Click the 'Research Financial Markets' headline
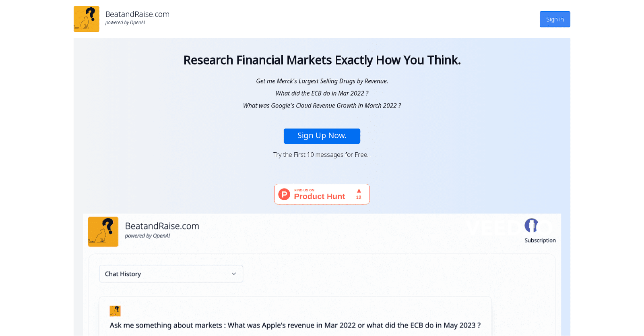Viewport: 644px width, 336px height. pos(322,60)
